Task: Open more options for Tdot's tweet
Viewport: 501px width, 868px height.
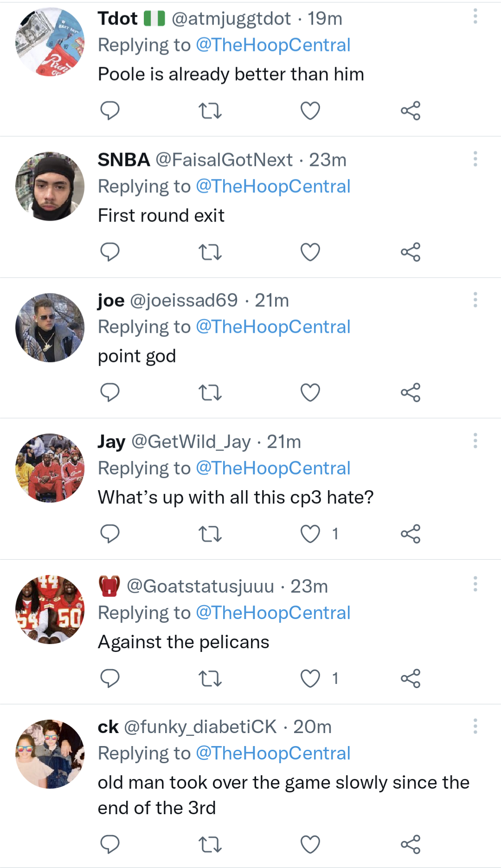Action: 475,17
